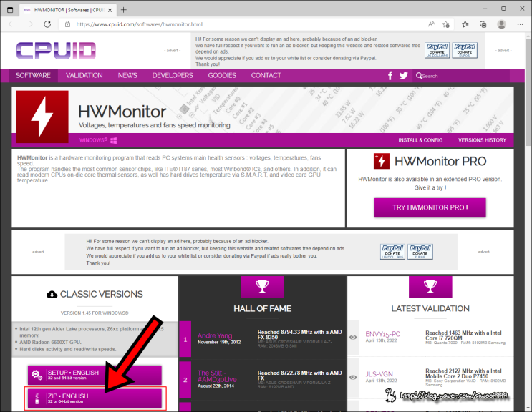The height and width of the screenshot is (412, 532).
Task: Click HWMonitor PRO logo icon
Action: point(382,161)
